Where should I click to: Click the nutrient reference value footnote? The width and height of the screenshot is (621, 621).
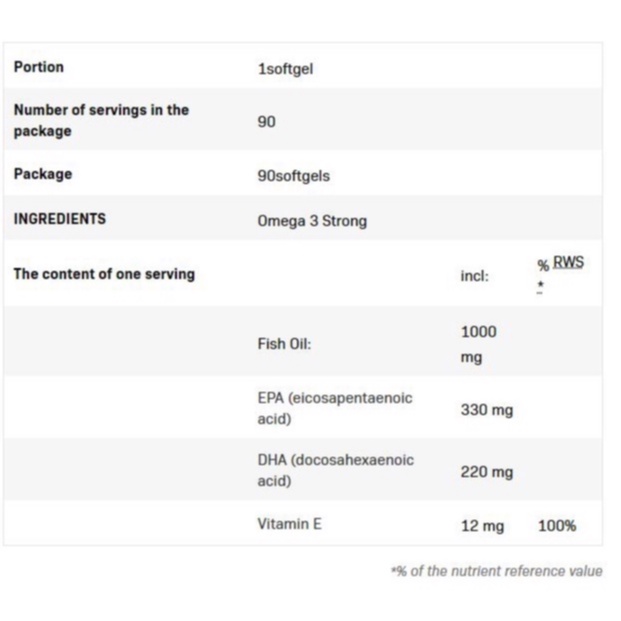click(x=496, y=571)
